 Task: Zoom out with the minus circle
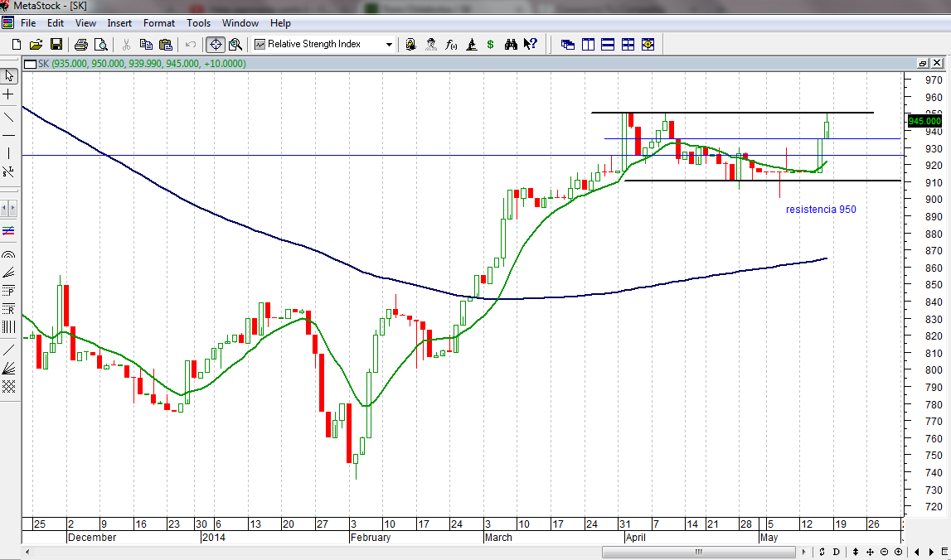pyautogui.click(x=885, y=552)
